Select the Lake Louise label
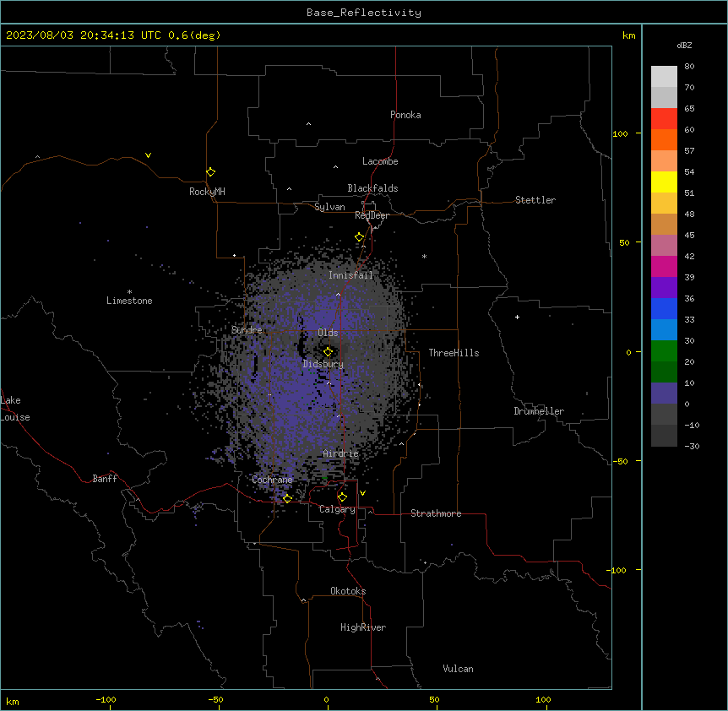Viewport: 728px width, 711px height. (15, 409)
